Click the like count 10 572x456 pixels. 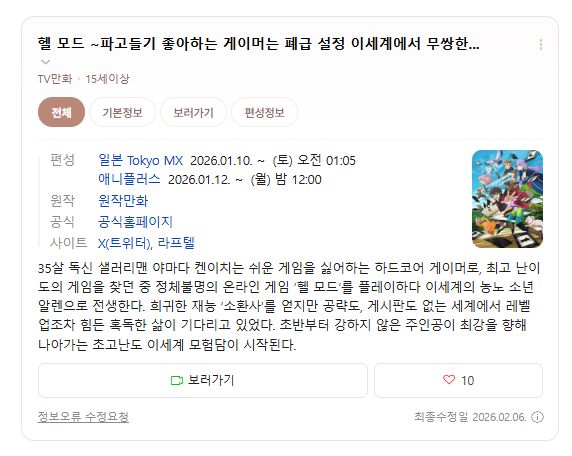(467, 380)
